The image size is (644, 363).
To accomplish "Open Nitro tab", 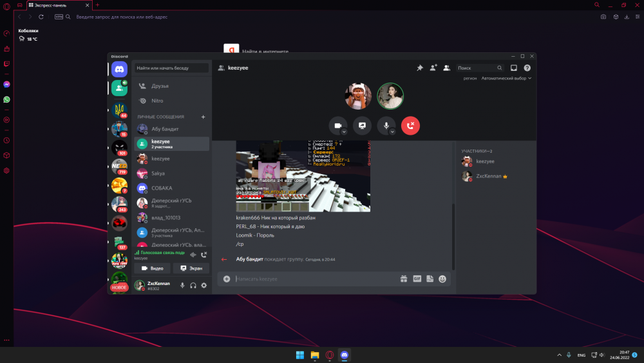I will click(171, 101).
